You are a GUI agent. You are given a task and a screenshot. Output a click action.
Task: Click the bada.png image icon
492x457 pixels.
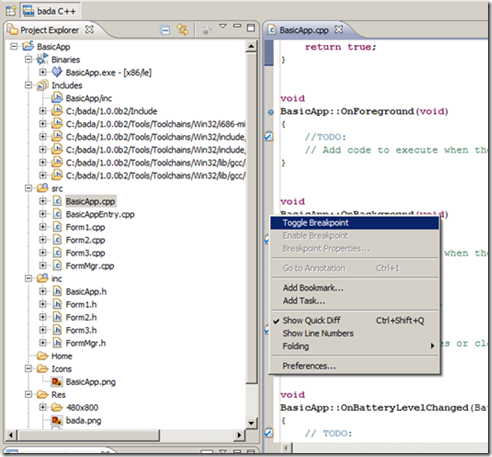57,420
